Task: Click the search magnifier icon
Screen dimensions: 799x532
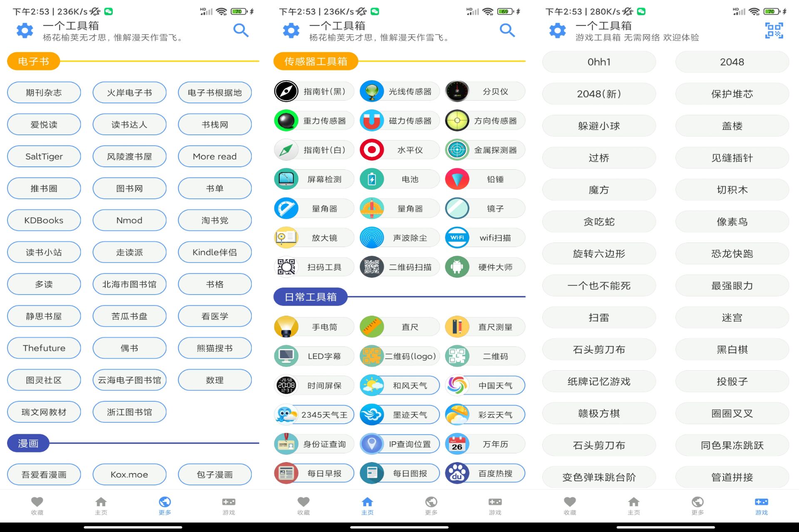Action: pos(241,30)
